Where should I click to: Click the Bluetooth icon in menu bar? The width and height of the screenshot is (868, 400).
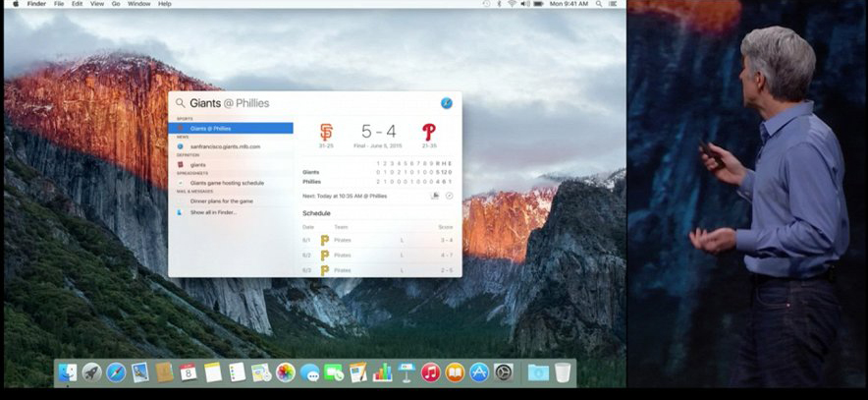tap(499, 4)
